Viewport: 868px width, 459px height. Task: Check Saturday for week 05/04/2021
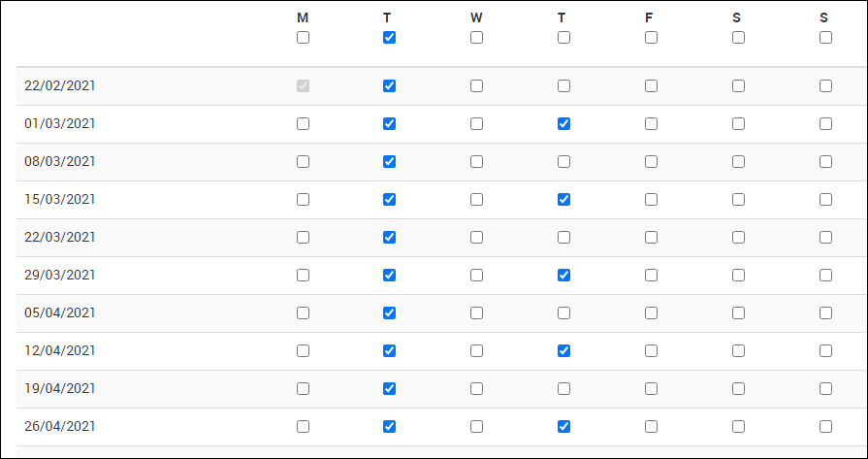tap(738, 312)
